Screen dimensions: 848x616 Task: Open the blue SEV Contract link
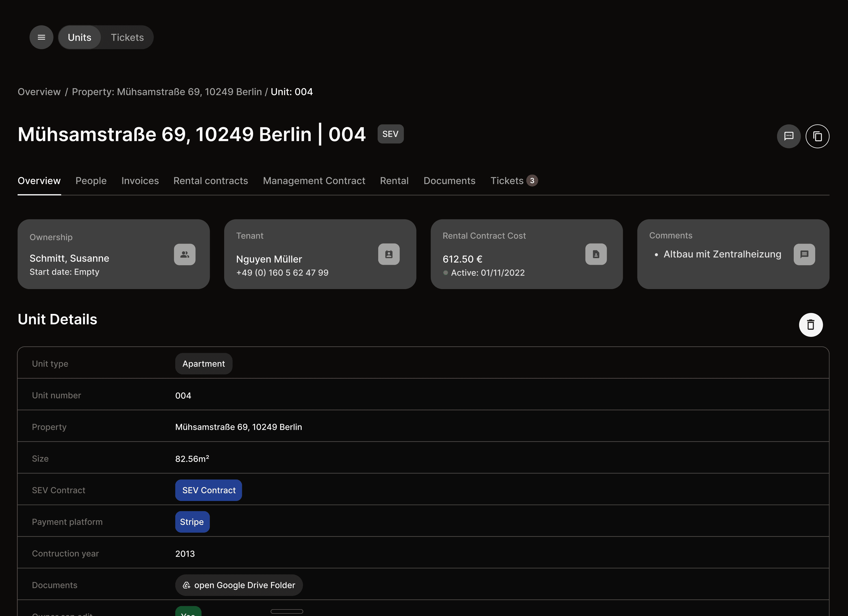click(x=208, y=490)
